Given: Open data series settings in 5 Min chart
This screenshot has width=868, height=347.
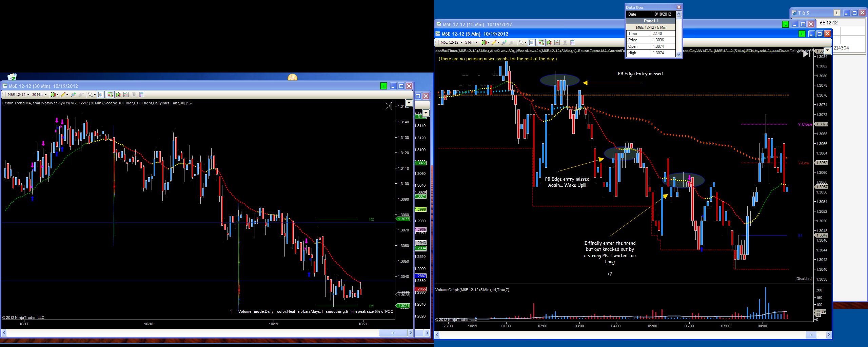Looking at the screenshot, I should coord(549,42).
